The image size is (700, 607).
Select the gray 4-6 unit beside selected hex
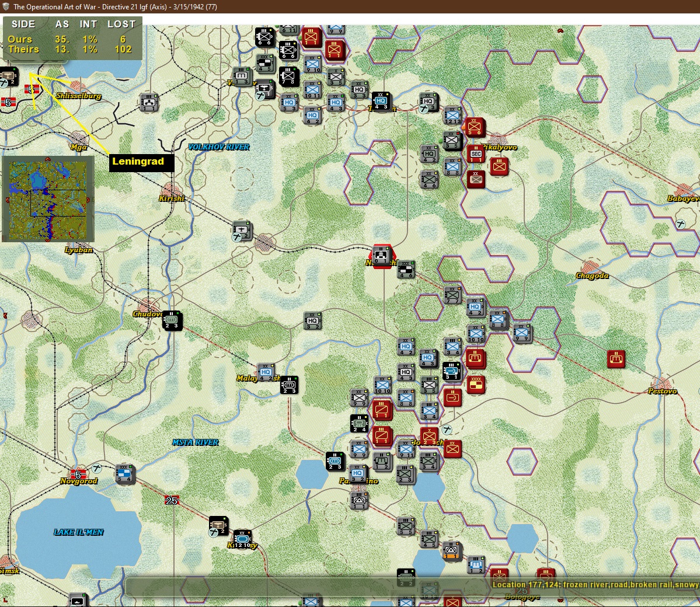click(406, 270)
